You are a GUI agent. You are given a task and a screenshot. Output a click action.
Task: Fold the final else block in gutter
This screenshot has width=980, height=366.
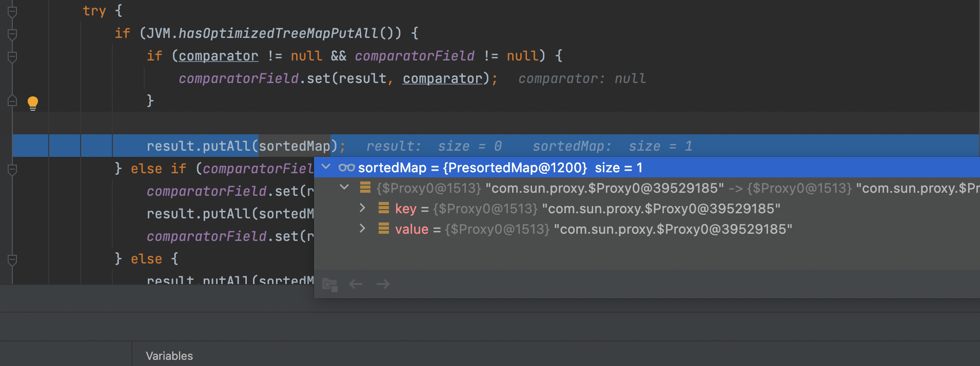[12, 259]
